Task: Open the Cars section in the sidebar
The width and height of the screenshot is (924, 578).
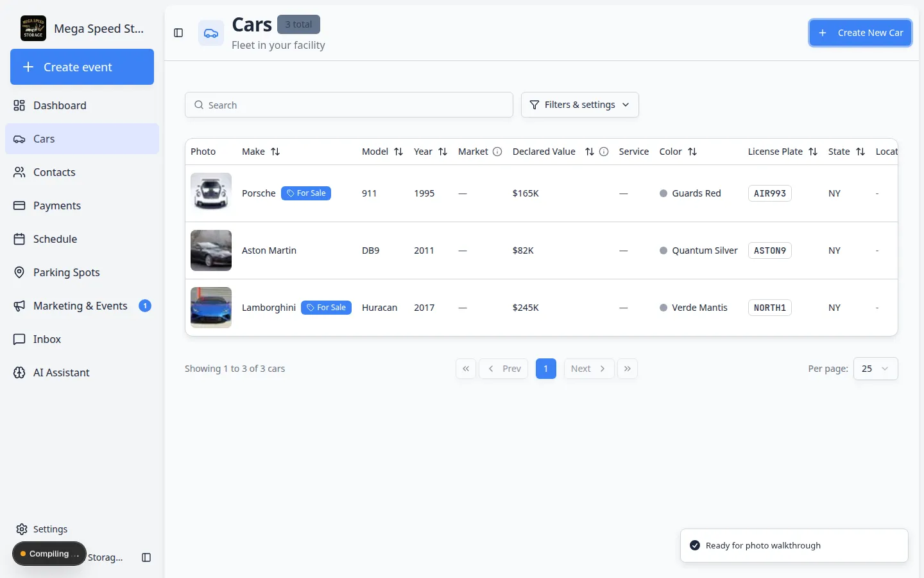Action: 82,139
